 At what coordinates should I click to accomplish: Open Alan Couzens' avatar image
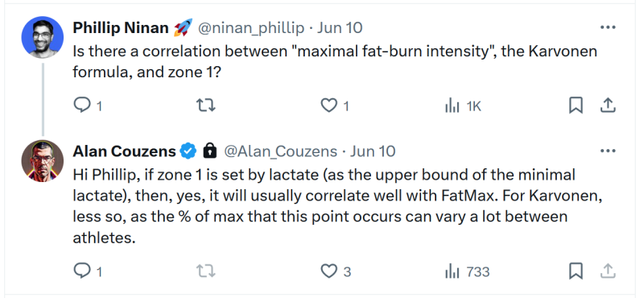pos(43,161)
